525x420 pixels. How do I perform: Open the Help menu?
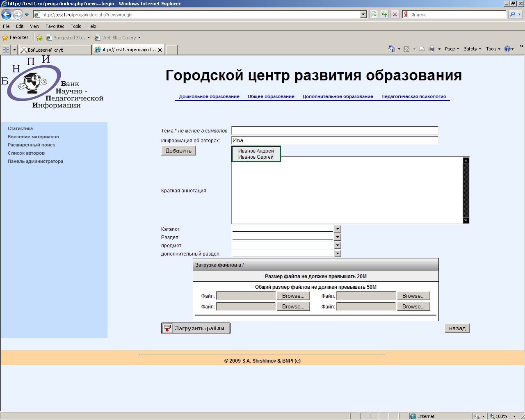[x=92, y=26]
